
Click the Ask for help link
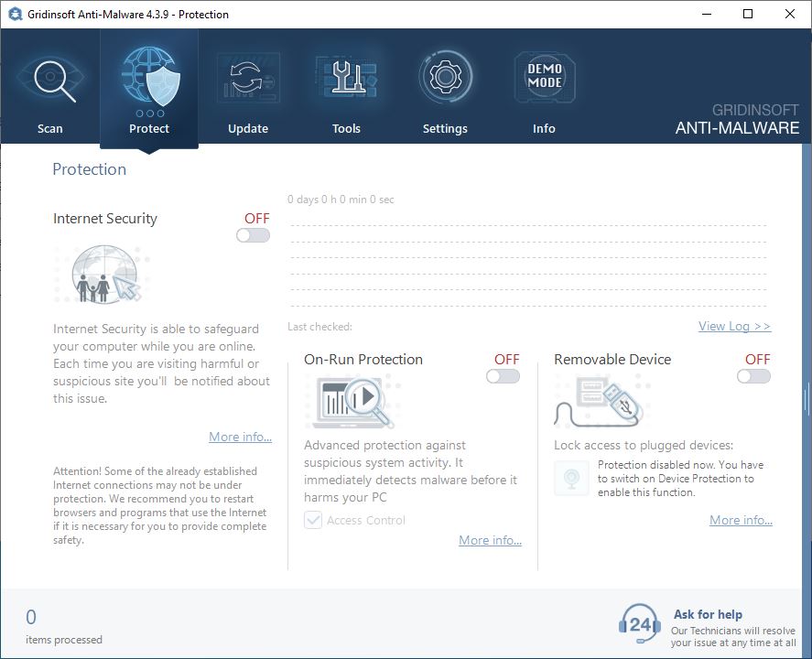tap(708, 614)
